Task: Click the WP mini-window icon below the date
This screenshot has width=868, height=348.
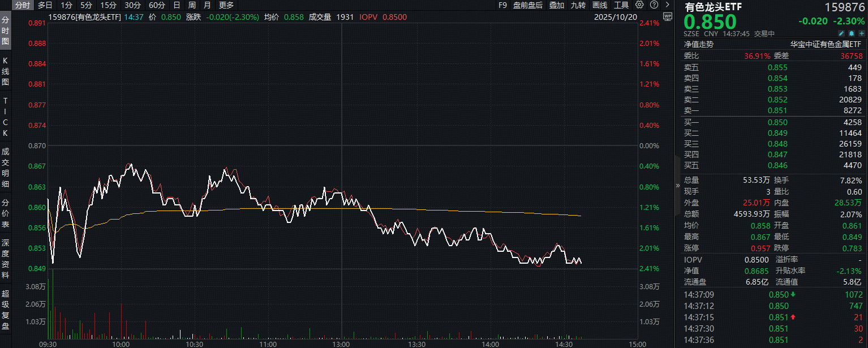Action: pyautogui.click(x=668, y=17)
